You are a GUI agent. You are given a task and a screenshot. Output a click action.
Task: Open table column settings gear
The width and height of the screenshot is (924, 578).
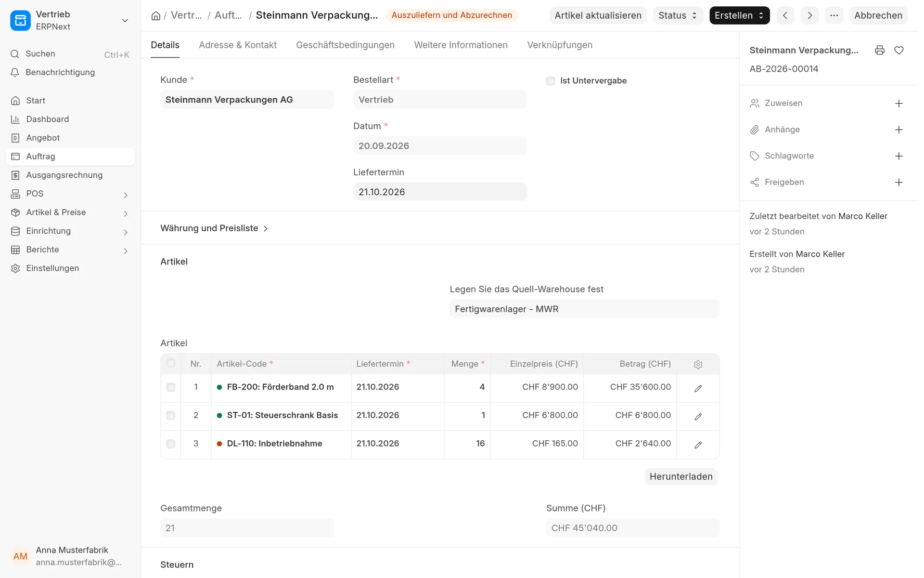pyautogui.click(x=698, y=365)
